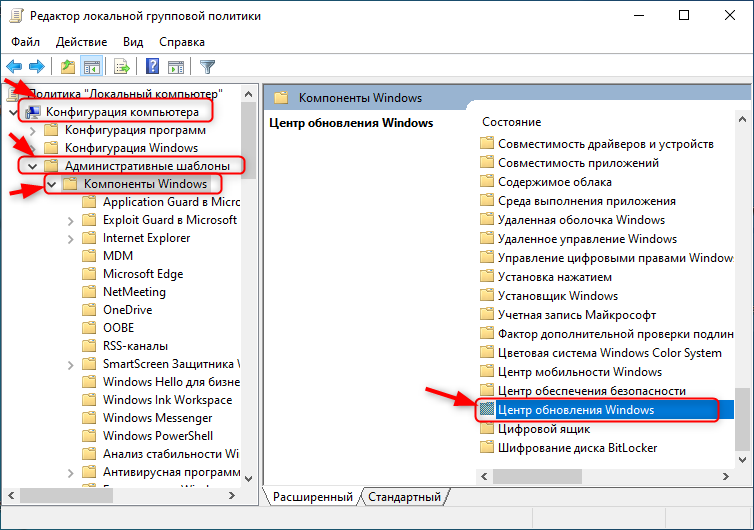Click folder icon next to Windows PowerShell
Viewport: 754px width, 530px height.
coord(89,436)
